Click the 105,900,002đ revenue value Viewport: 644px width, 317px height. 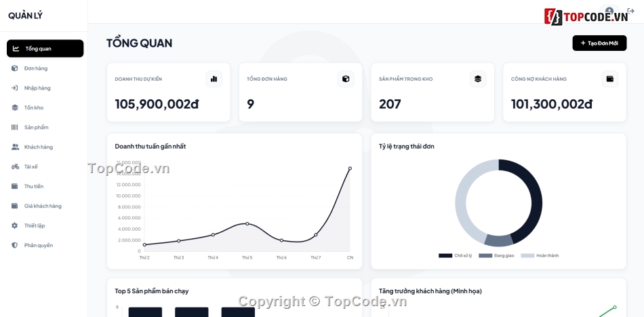point(157,104)
